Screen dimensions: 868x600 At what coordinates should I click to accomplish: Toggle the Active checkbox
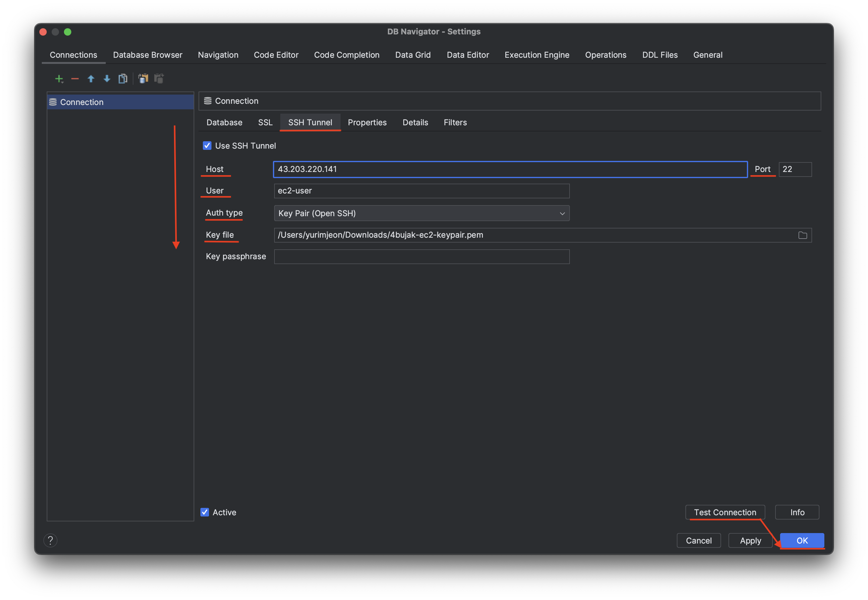(x=205, y=512)
